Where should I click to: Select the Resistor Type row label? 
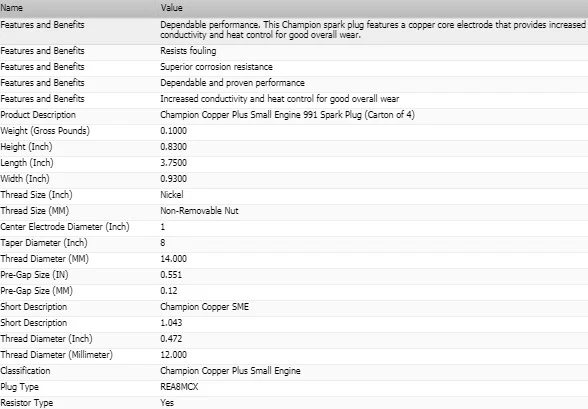click(x=27, y=403)
